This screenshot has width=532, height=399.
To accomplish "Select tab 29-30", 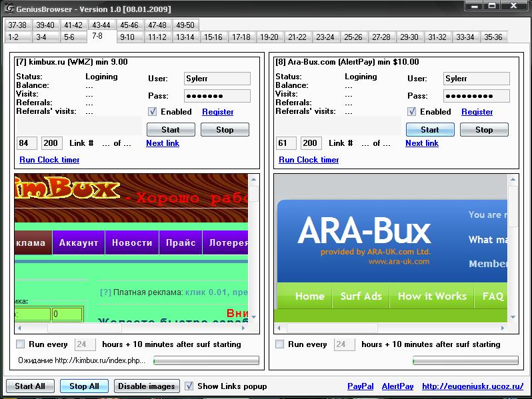I will click(x=409, y=37).
